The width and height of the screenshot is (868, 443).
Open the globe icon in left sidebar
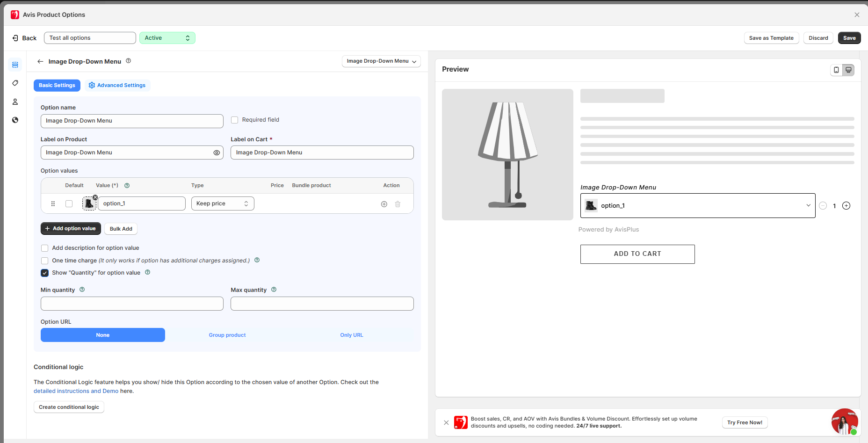(15, 120)
